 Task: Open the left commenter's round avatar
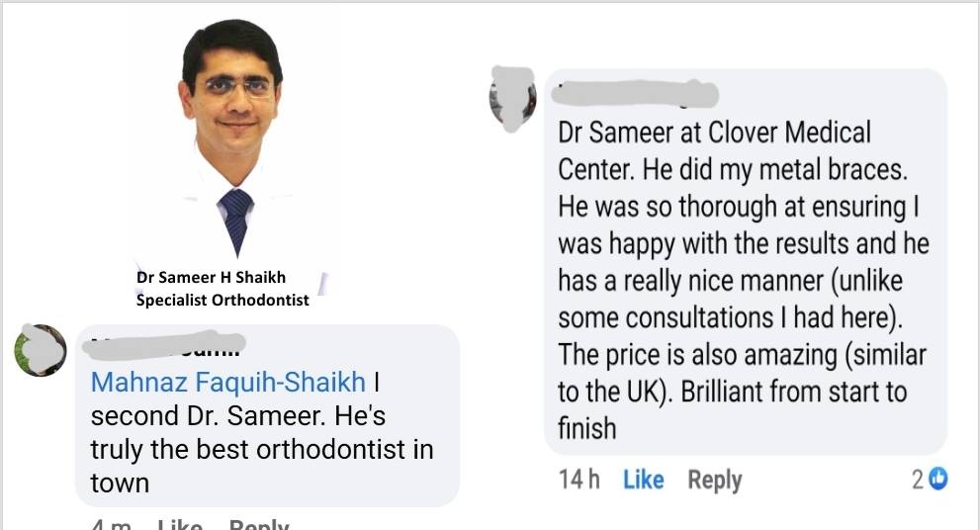(x=41, y=350)
